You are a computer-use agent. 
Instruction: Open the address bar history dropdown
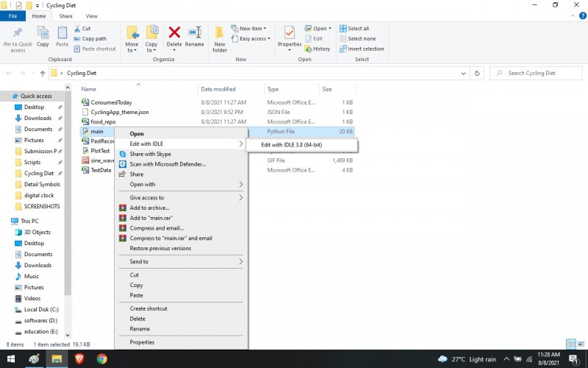tap(464, 73)
